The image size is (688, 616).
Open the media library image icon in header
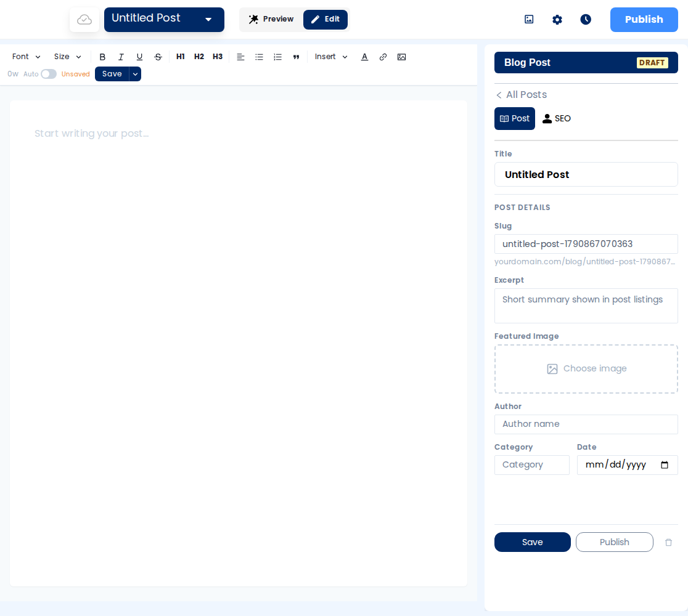pos(529,19)
